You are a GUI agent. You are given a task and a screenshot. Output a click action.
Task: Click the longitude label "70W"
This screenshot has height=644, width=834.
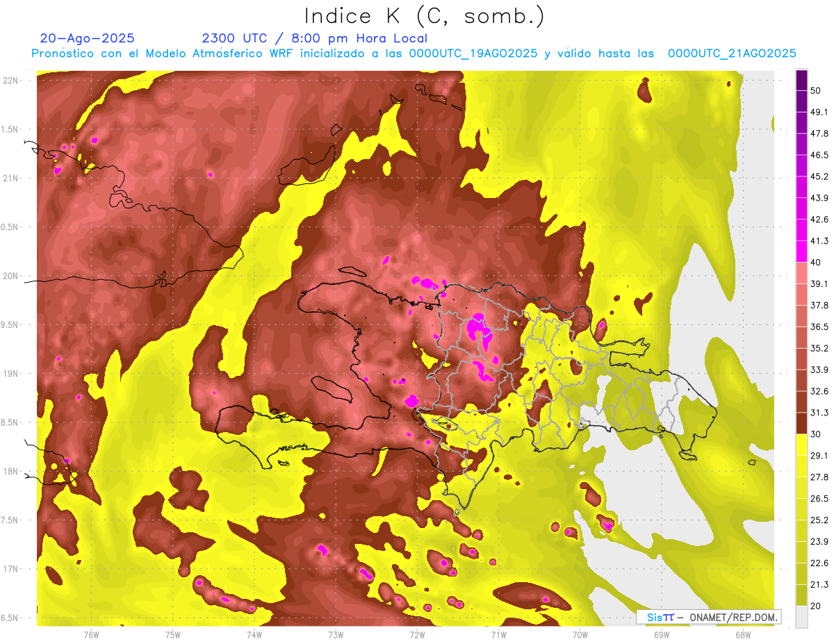point(580,634)
